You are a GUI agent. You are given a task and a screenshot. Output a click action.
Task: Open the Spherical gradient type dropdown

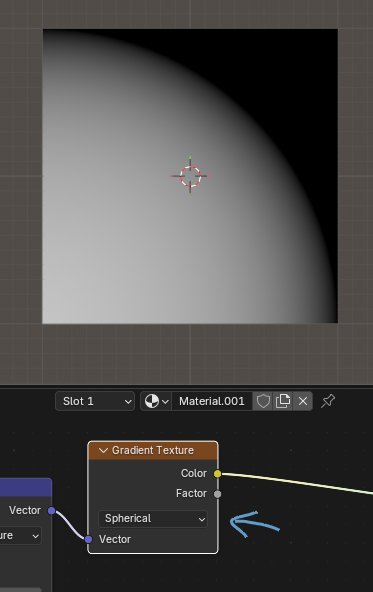pyautogui.click(x=153, y=518)
